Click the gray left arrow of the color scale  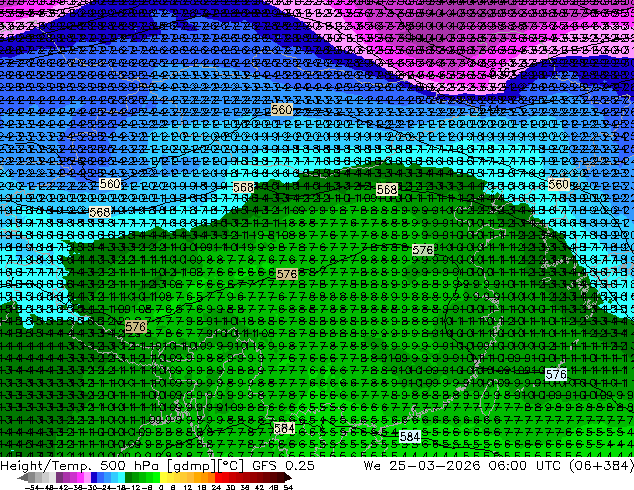[22, 477]
